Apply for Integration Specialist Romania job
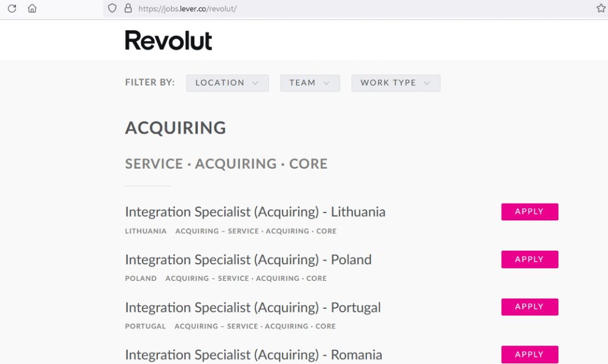 point(530,354)
